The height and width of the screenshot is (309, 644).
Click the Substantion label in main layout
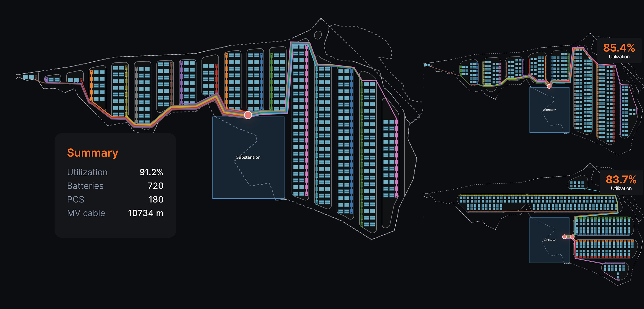click(x=248, y=157)
